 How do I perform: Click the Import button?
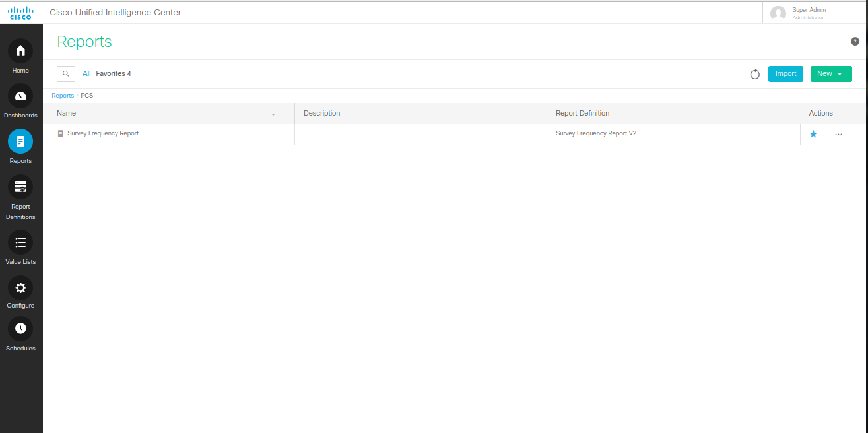tap(785, 74)
